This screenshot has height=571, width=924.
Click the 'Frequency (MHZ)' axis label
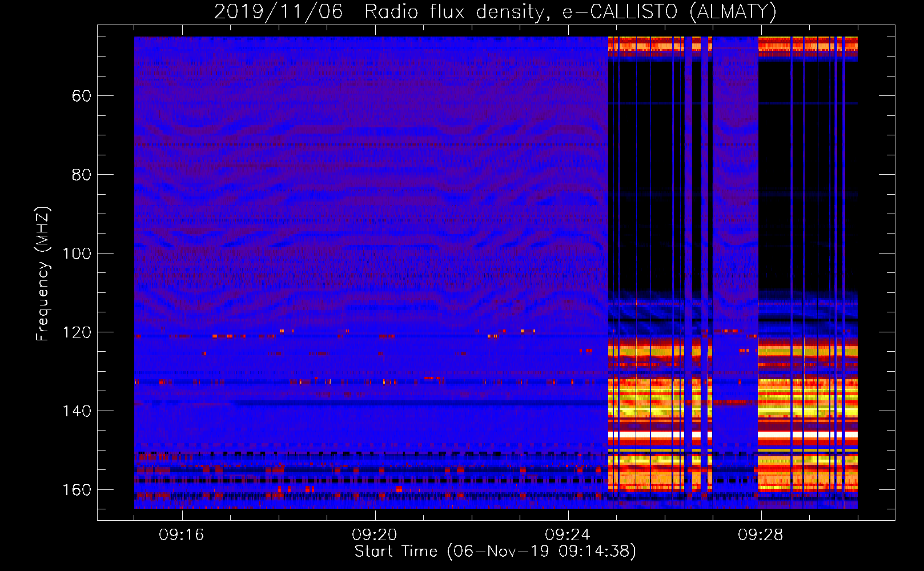(43, 274)
